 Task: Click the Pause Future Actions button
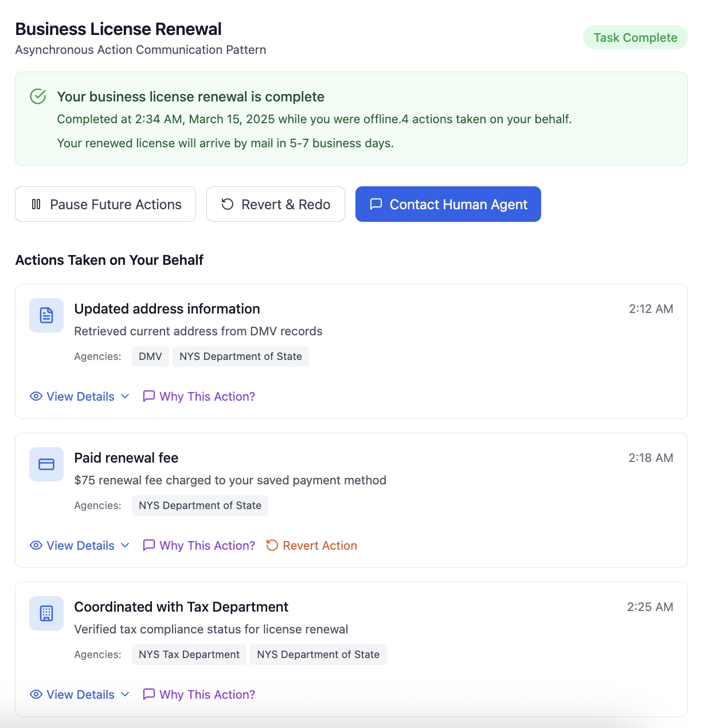tap(105, 204)
